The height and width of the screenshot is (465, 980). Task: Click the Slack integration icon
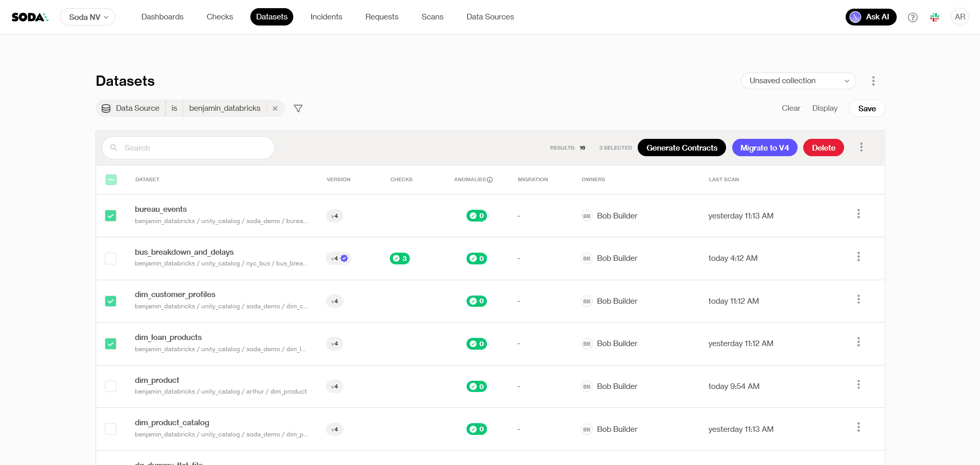(x=935, y=17)
